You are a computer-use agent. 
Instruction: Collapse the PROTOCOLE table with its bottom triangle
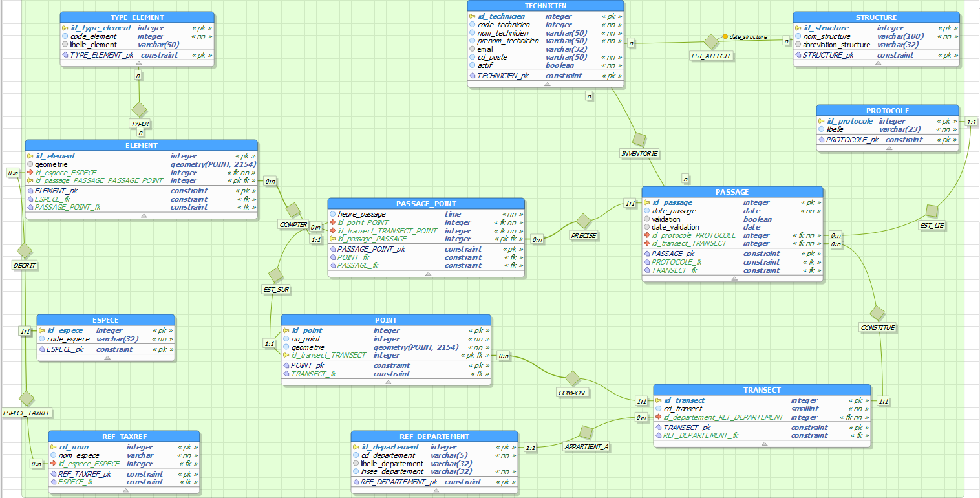click(889, 148)
